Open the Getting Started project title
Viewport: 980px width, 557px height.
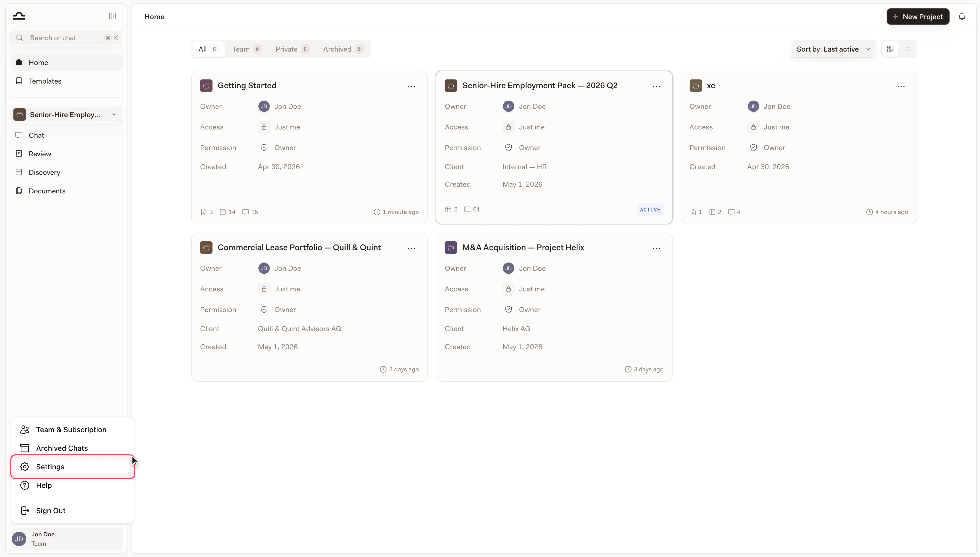(247, 85)
